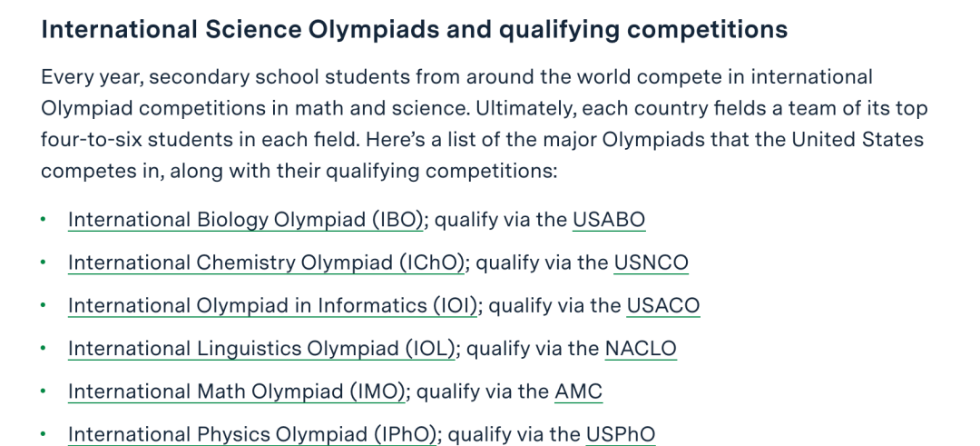Click the green bullet beside the IMO entry
Viewport: 980px width, 446px height.
44,391
